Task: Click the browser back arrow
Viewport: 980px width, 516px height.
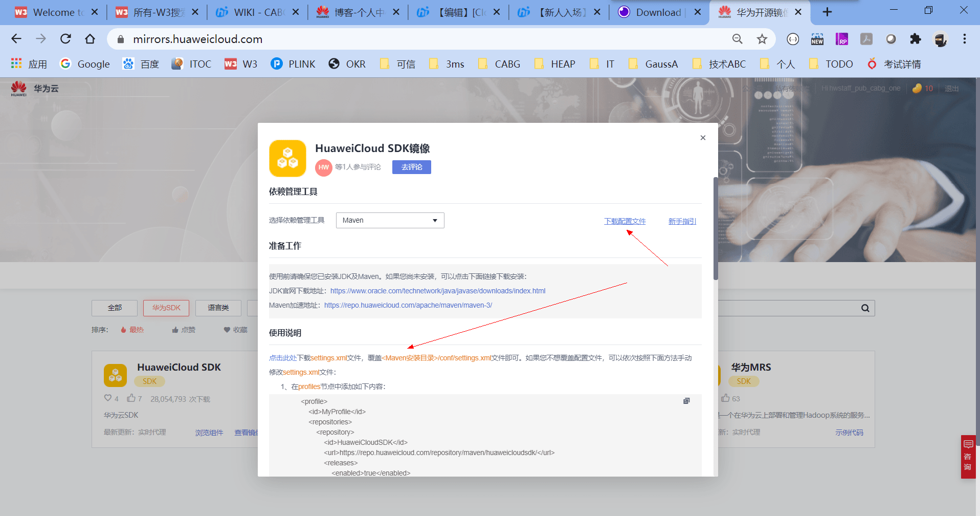Action: 16,39
